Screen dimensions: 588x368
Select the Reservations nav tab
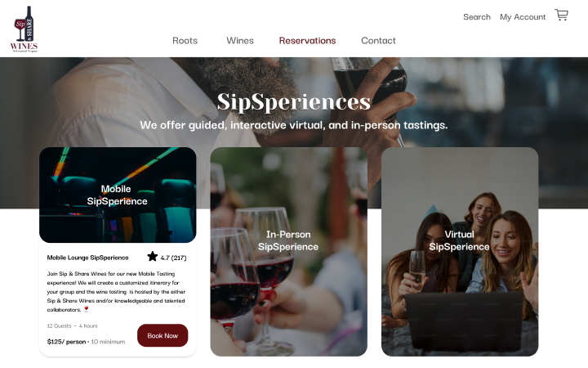308,41
